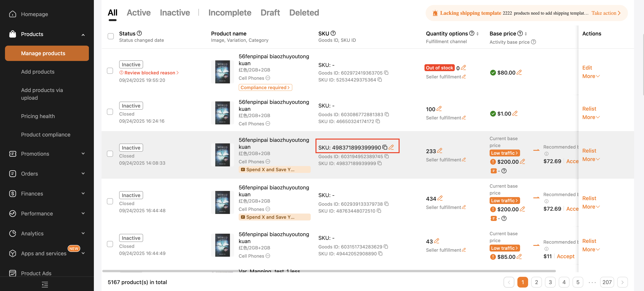Toggle the select-all products checkbox
The height and width of the screenshot is (291, 644).
point(111,36)
